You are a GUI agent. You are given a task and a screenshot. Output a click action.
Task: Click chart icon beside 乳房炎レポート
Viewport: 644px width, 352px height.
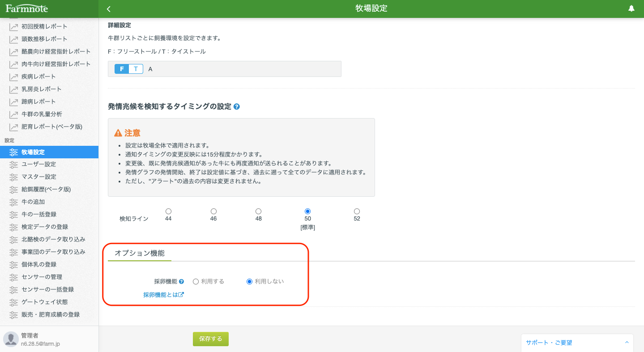(x=13, y=89)
